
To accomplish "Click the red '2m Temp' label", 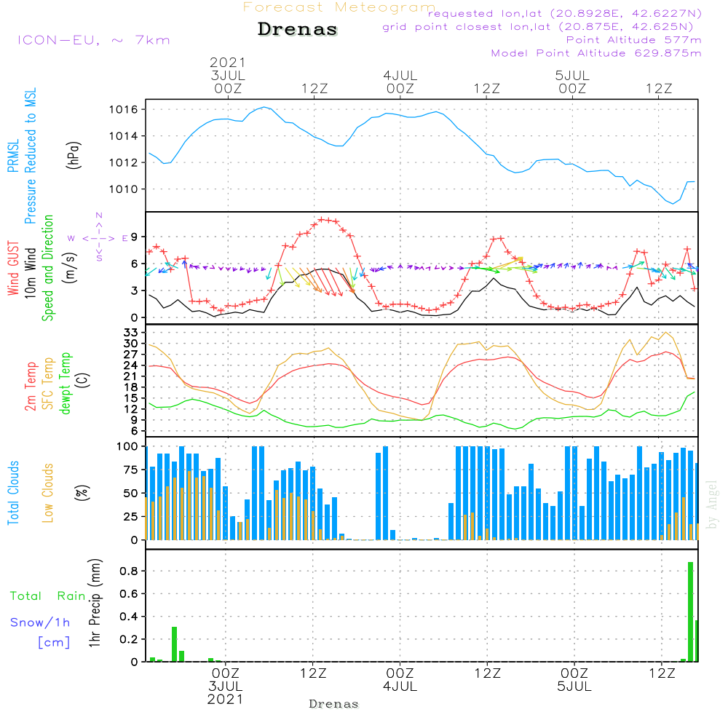I will click(x=30, y=387).
